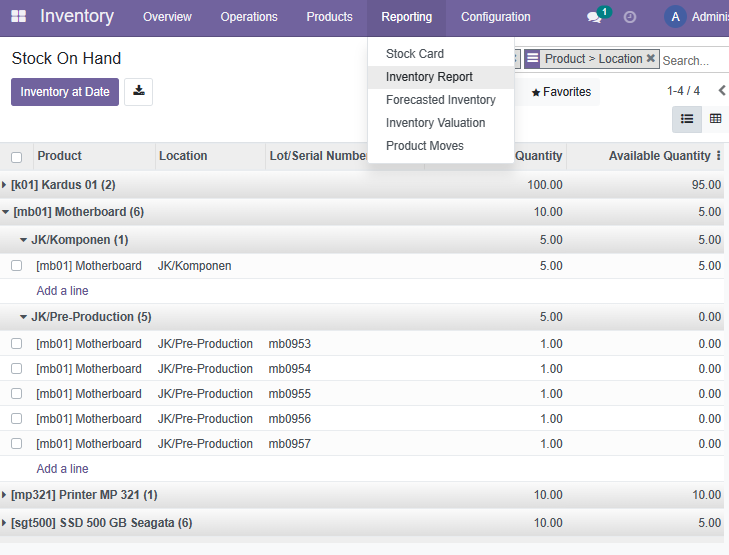Select Inventory Report menu entry
The height and width of the screenshot is (555, 729).
[x=441, y=77]
